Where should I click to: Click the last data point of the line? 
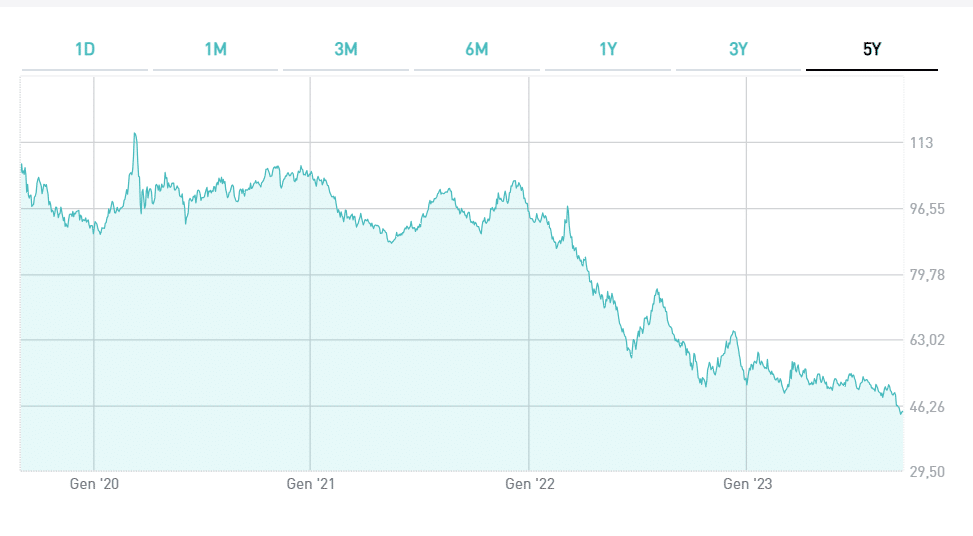pyautogui.click(x=902, y=411)
